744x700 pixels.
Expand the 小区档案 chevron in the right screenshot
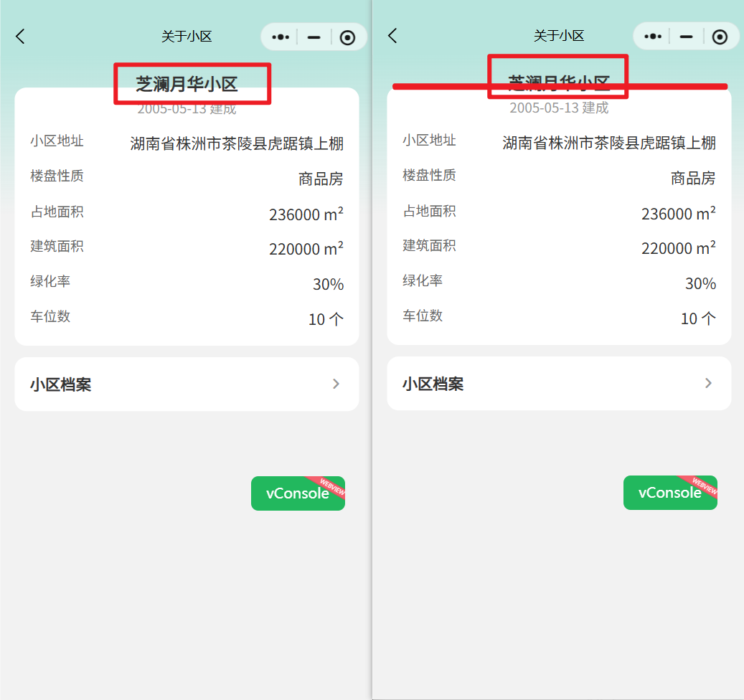click(x=708, y=384)
